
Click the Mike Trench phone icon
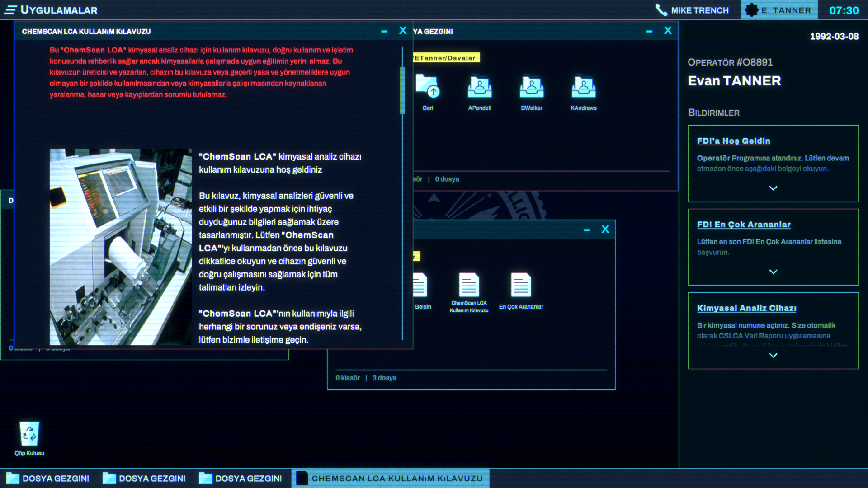[x=661, y=10]
